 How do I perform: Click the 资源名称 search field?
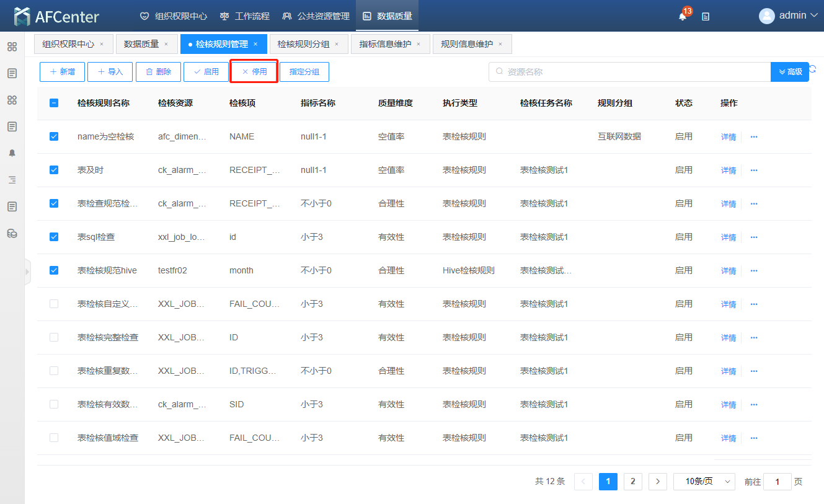[x=629, y=72]
